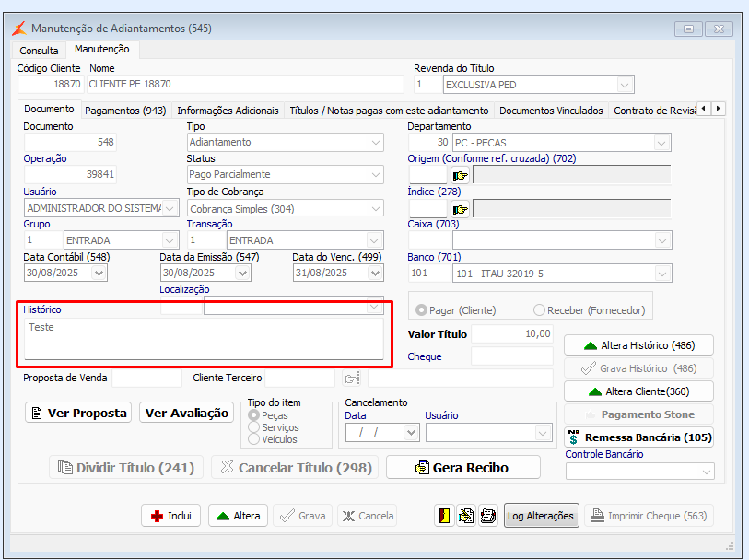Click Altera Histórico (486) button
Viewport: 749px width, 560px height.
pyautogui.click(x=639, y=345)
